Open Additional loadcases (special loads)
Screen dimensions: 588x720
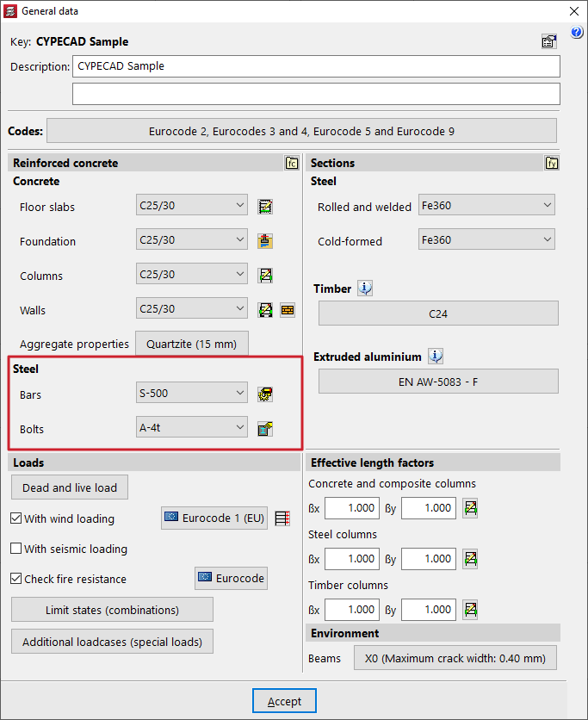click(112, 642)
